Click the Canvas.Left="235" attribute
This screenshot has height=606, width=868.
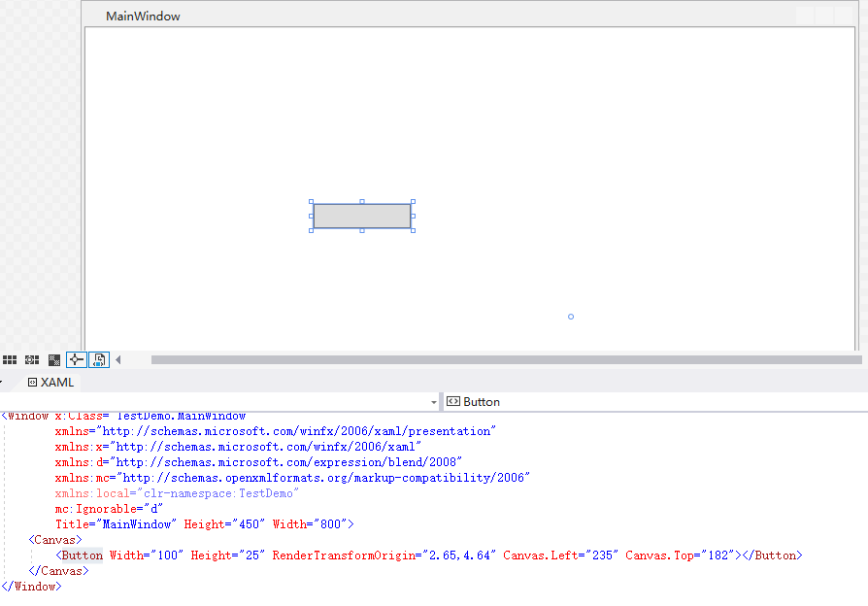pyautogui.click(x=560, y=555)
